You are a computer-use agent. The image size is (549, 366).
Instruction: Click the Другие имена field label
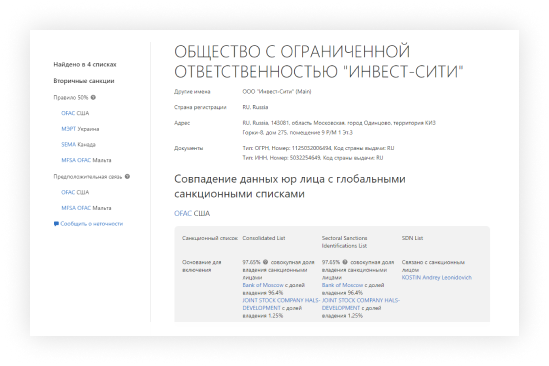pyautogui.click(x=192, y=91)
